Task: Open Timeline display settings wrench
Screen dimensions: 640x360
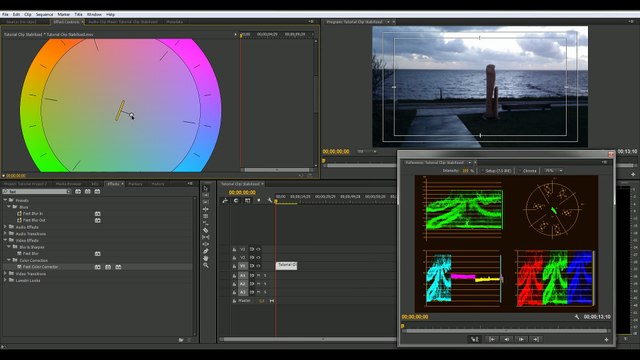Action: (x=269, y=200)
